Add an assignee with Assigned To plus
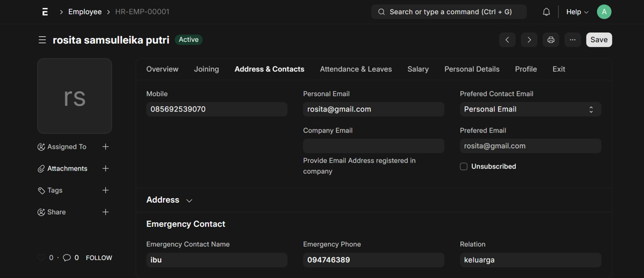 coord(106,146)
